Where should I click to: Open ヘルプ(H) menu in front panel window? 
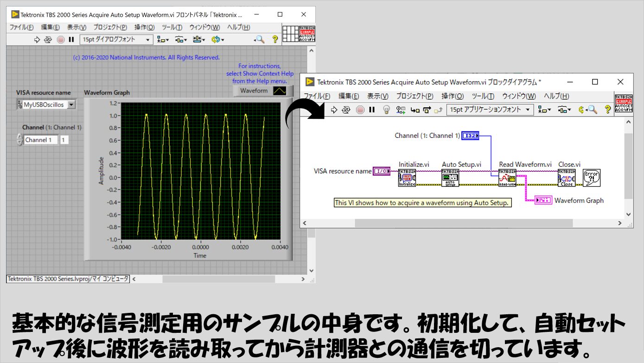[239, 27]
